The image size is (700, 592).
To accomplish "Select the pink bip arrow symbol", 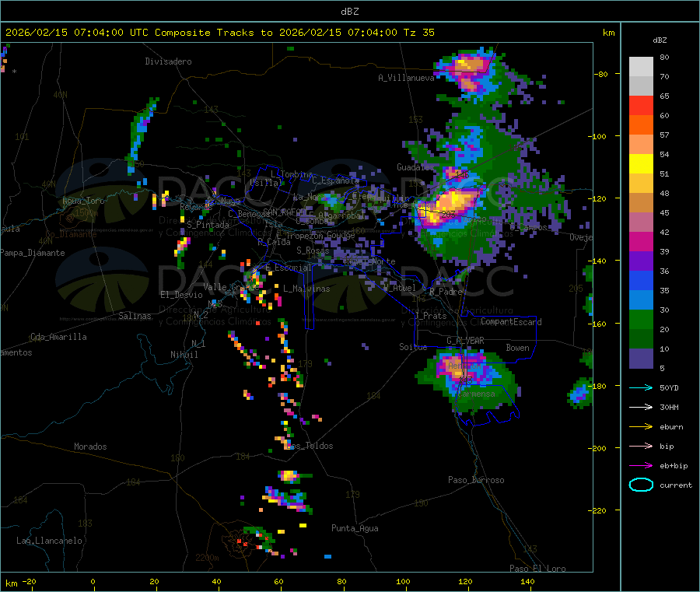I will pyautogui.click(x=641, y=446).
